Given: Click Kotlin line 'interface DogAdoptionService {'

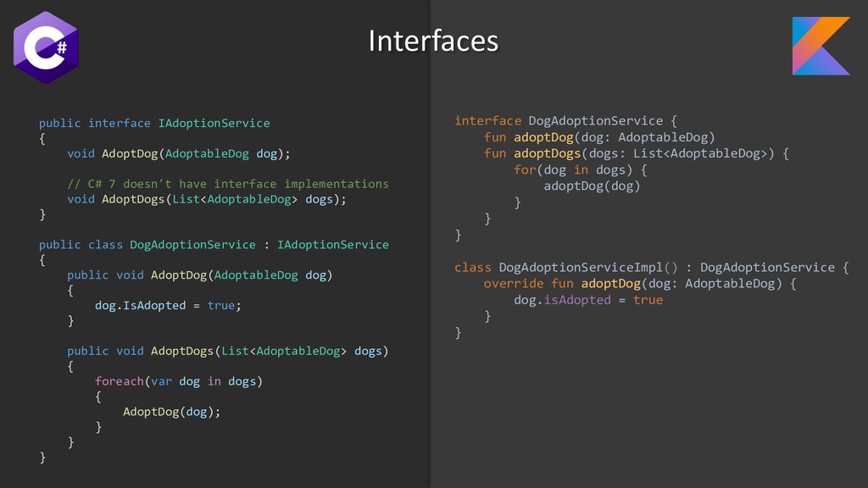Looking at the screenshot, I should (565, 120).
